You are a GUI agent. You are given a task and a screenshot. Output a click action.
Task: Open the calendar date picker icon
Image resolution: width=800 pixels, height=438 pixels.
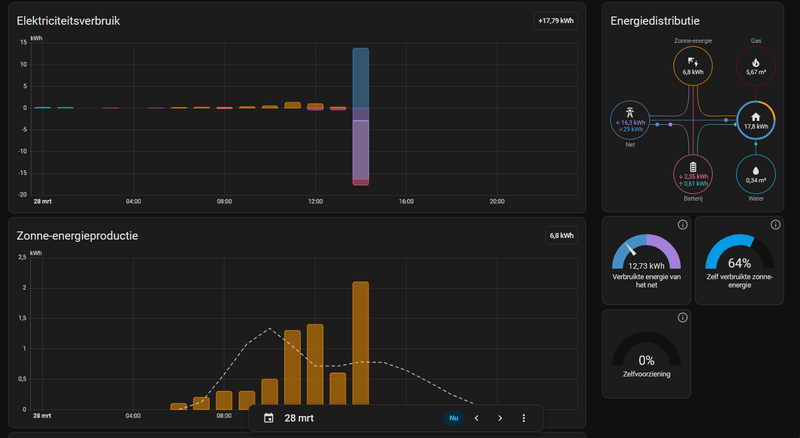click(268, 418)
